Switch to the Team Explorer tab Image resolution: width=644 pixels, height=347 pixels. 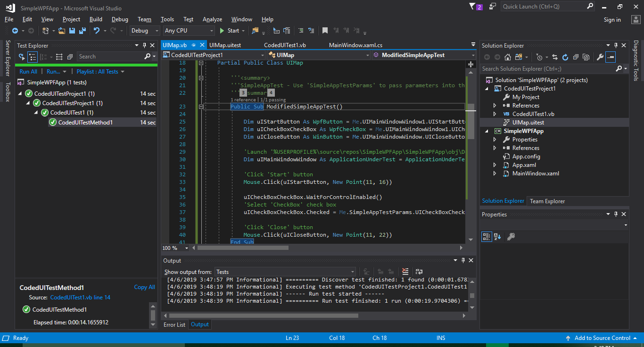tap(547, 201)
